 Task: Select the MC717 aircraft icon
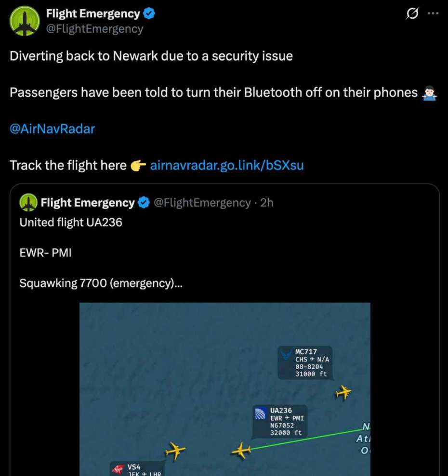pyautogui.click(x=343, y=393)
